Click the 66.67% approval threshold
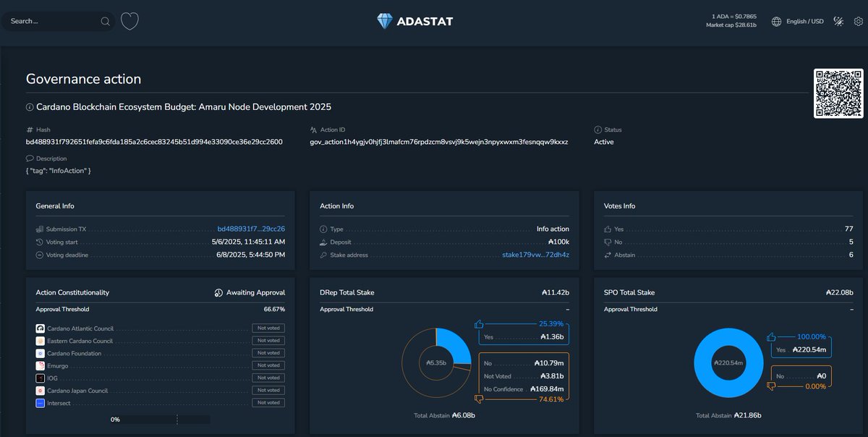 coord(274,309)
